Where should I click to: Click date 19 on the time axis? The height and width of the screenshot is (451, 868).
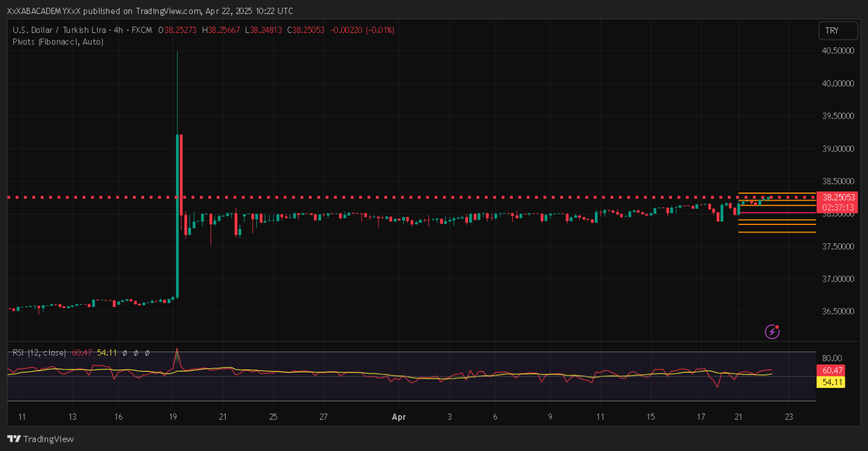click(173, 416)
